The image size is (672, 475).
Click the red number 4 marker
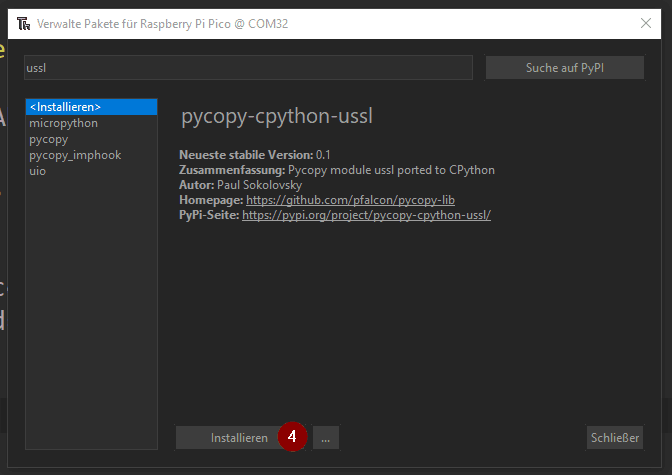point(291,437)
